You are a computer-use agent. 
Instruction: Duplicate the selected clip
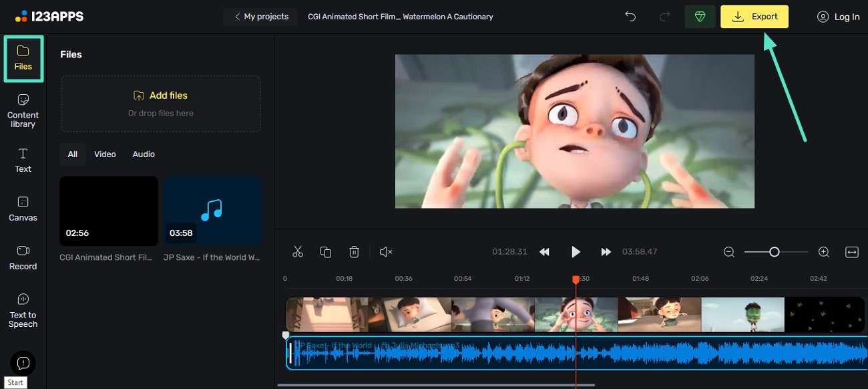(326, 252)
